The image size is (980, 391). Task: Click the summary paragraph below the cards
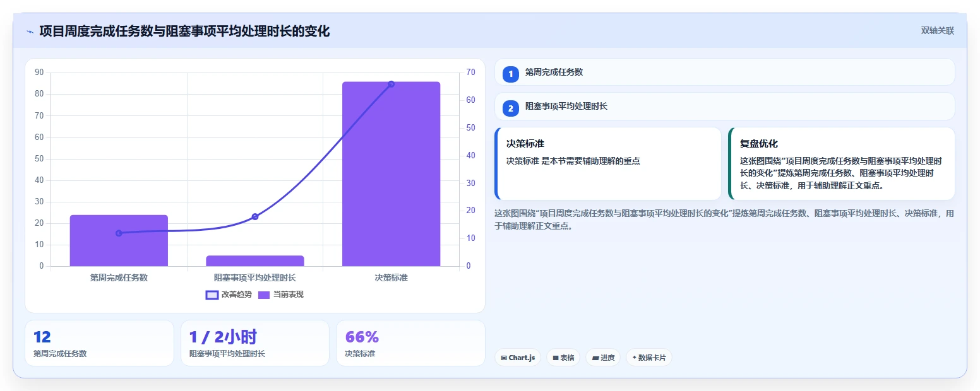724,219
